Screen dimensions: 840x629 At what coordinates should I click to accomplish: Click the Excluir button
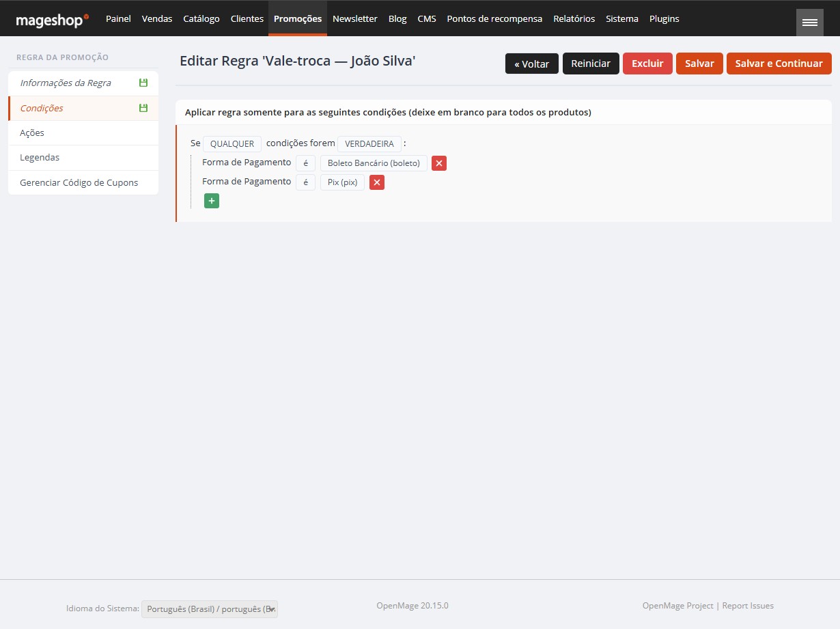[x=647, y=63]
